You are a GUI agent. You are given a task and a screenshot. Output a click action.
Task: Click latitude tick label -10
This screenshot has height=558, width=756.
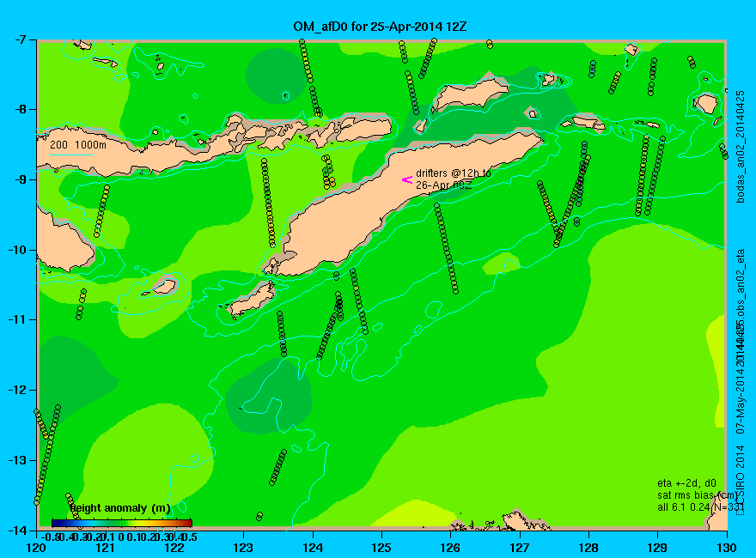[18, 250]
